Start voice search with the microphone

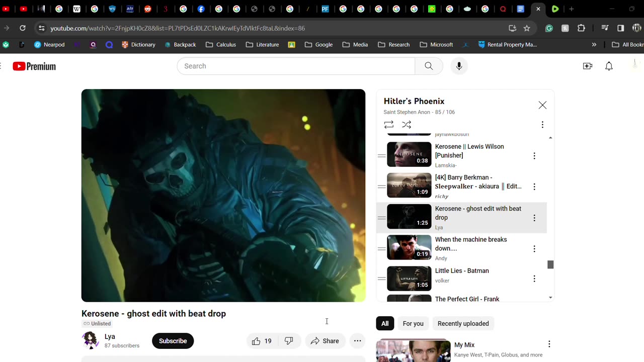[459, 66]
